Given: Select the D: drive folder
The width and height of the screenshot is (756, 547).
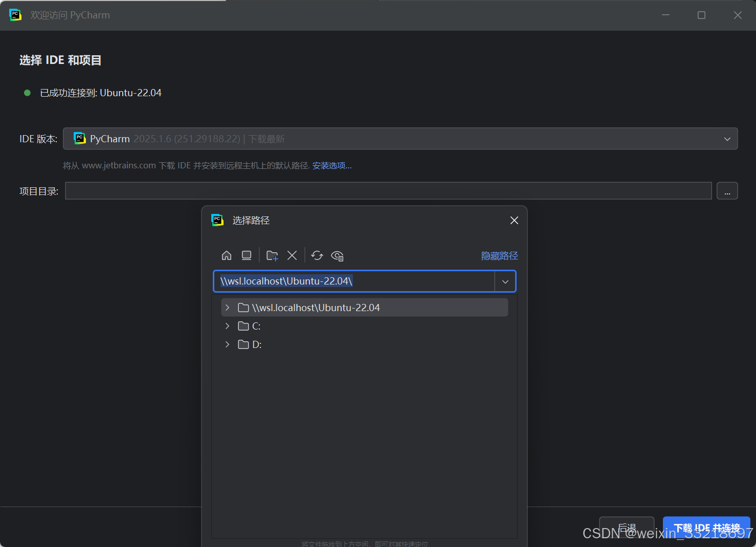Looking at the screenshot, I should [x=250, y=344].
